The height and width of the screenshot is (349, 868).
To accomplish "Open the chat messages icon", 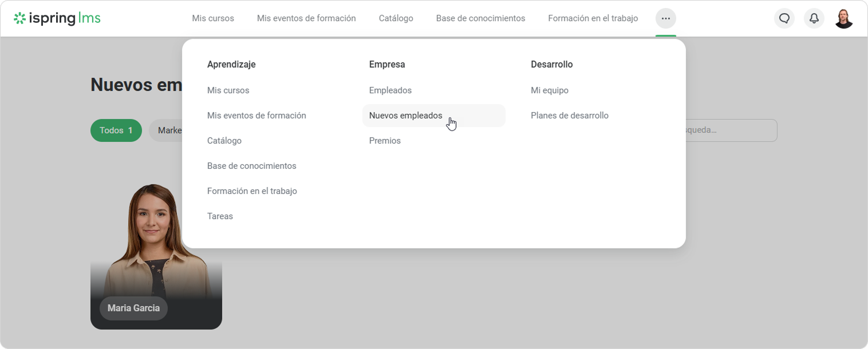I will point(784,18).
